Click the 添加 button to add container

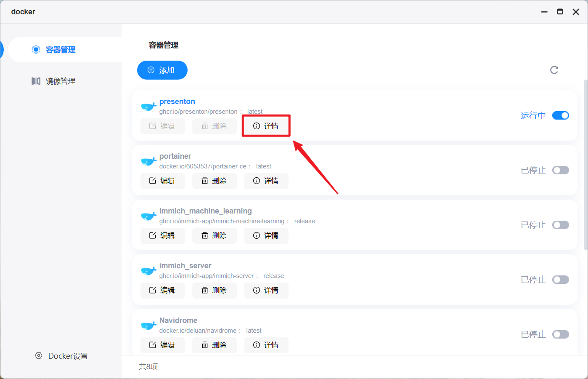coord(162,70)
